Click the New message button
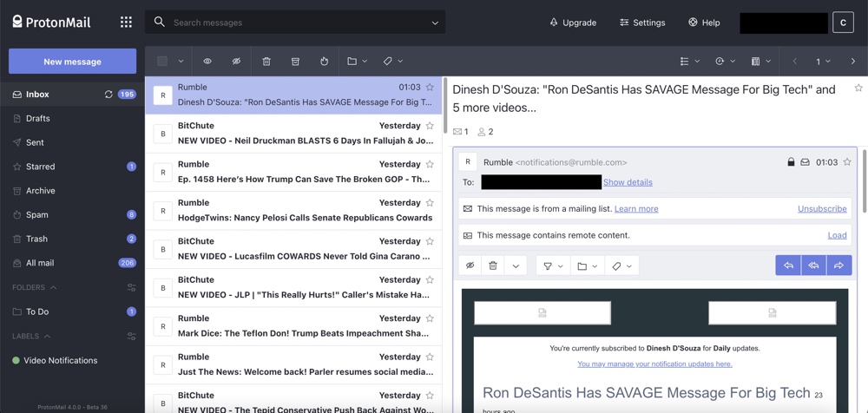This screenshot has height=413, width=868. [73, 62]
